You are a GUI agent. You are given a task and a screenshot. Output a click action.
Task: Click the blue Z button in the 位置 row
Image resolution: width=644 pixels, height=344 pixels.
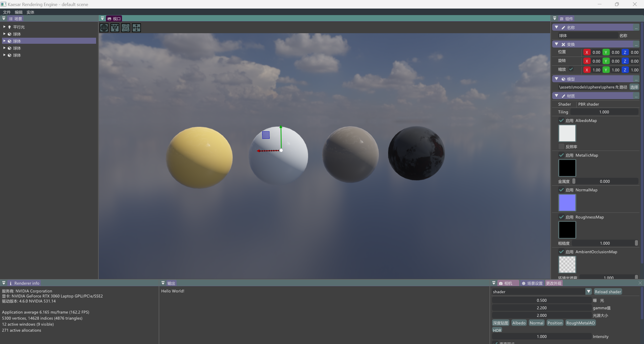[625, 52]
